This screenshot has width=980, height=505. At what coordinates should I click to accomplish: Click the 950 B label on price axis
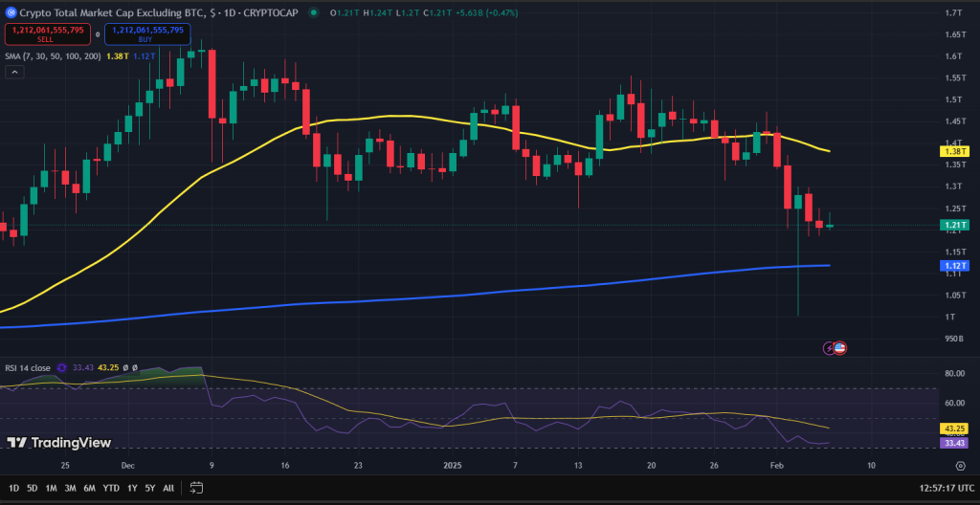coord(954,339)
